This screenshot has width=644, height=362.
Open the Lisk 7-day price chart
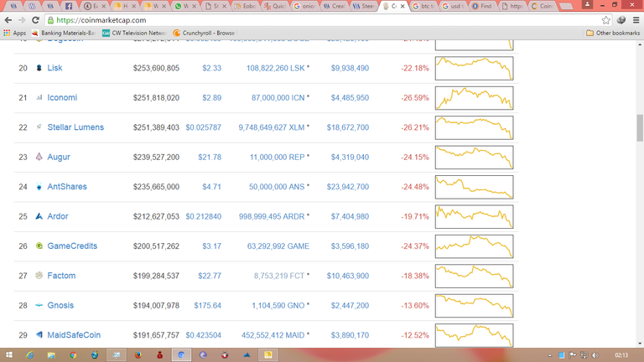[x=474, y=68]
